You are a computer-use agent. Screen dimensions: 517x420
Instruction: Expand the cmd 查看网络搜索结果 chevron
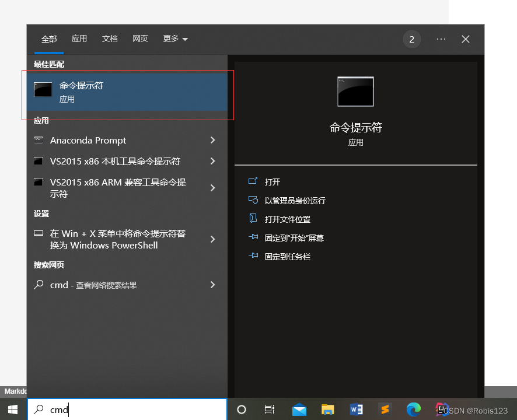point(212,285)
